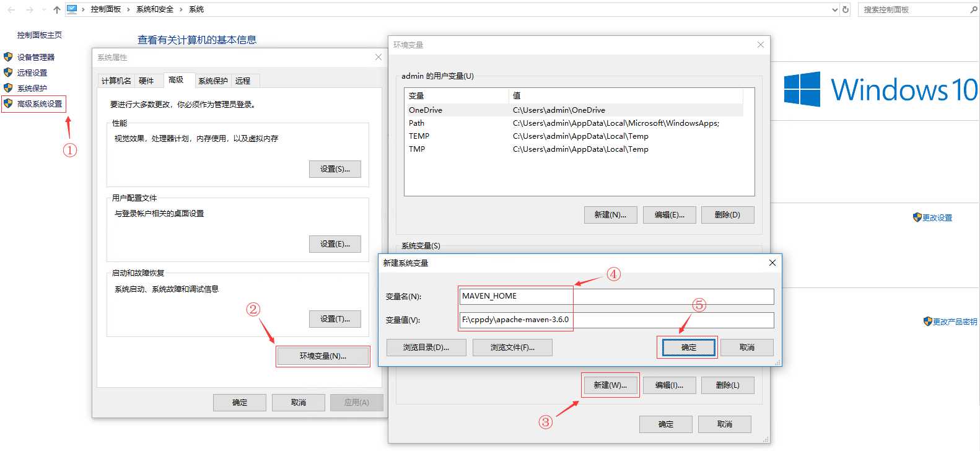Viewport: 980px width, 451px height.
Task: Click the 变量值 input field
Action: pos(616,320)
